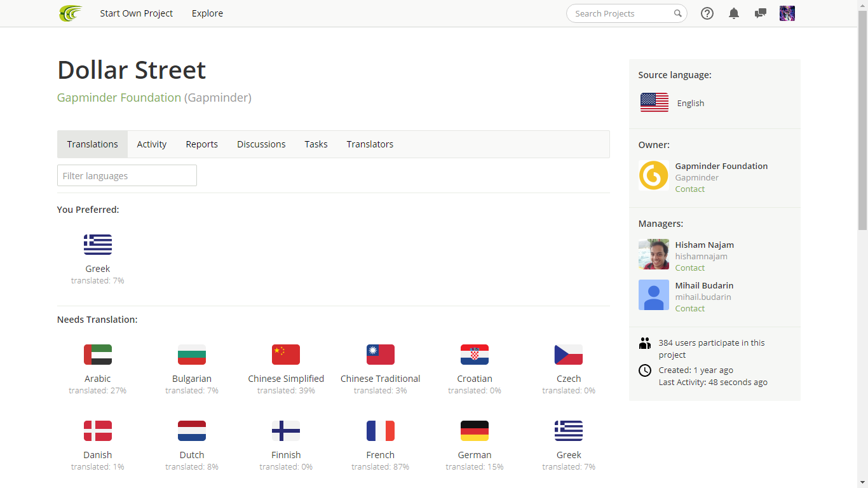Open Danish flag icon
The height and width of the screenshot is (488, 868).
coord(98,431)
